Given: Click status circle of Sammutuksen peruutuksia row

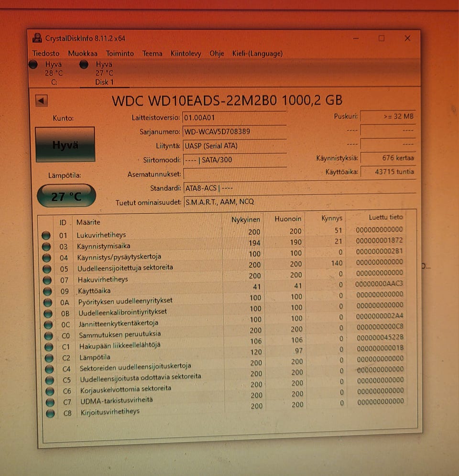Looking at the screenshot, I should 49,336.
